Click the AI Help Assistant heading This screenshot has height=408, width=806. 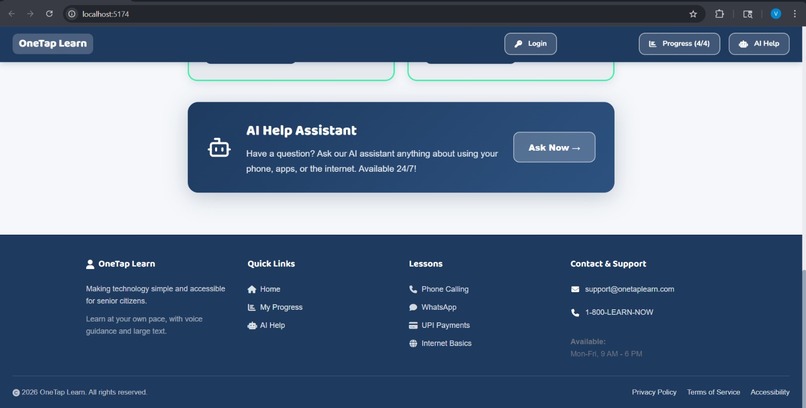(x=301, y=131)
